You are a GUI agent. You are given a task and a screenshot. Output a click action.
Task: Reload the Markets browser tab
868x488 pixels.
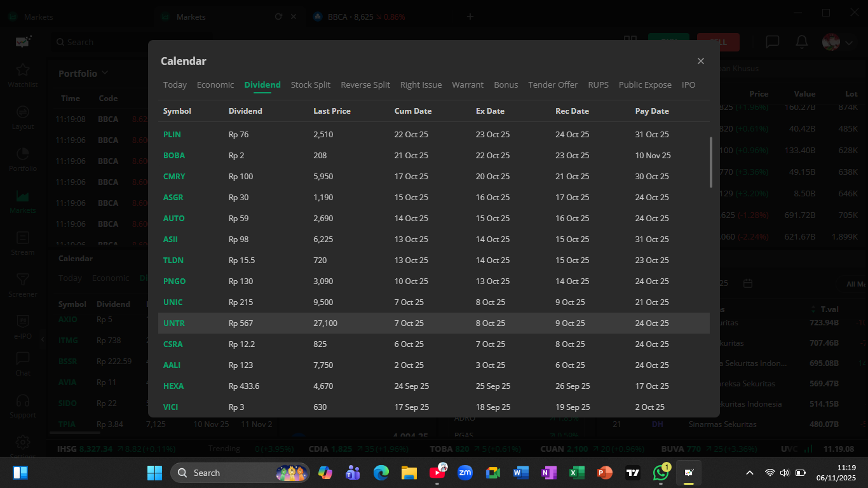pos(278,17)
